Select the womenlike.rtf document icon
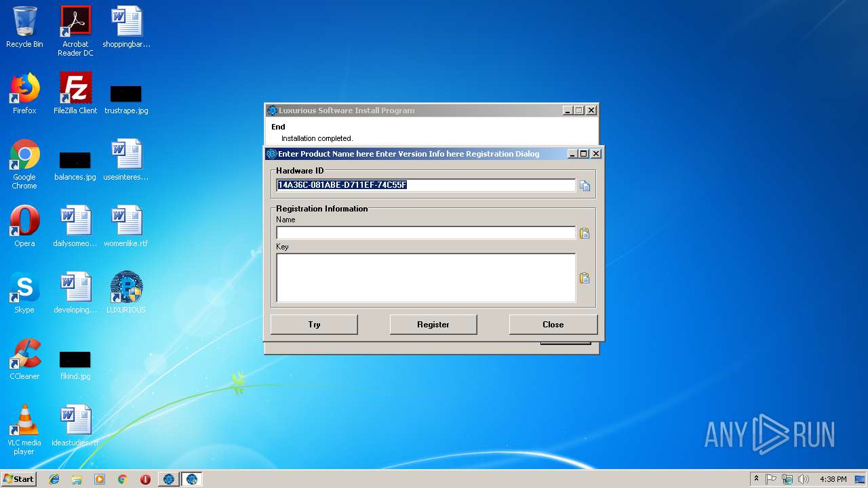 point(126,226)
